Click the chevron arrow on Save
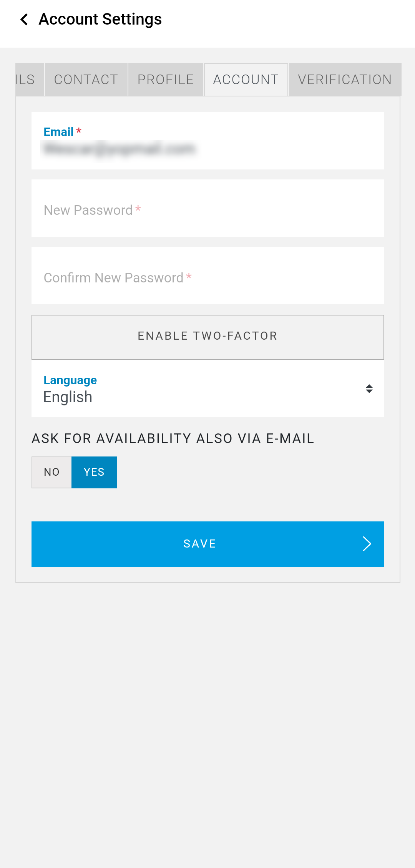Image resolution: width=415 pixels, height=868 pixels. tap(367, 544)
